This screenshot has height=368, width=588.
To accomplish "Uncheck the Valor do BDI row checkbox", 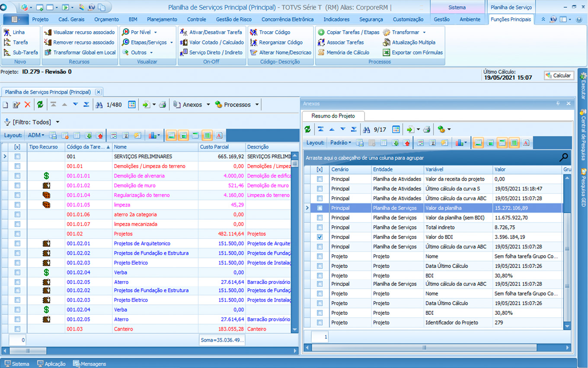I will (x=320, y=237).
